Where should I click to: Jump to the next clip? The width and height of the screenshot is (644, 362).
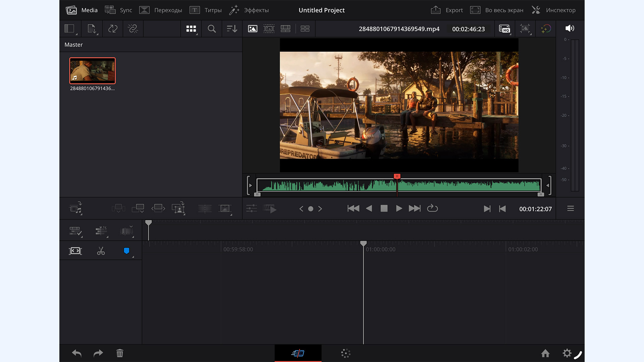tap(415, 208)
